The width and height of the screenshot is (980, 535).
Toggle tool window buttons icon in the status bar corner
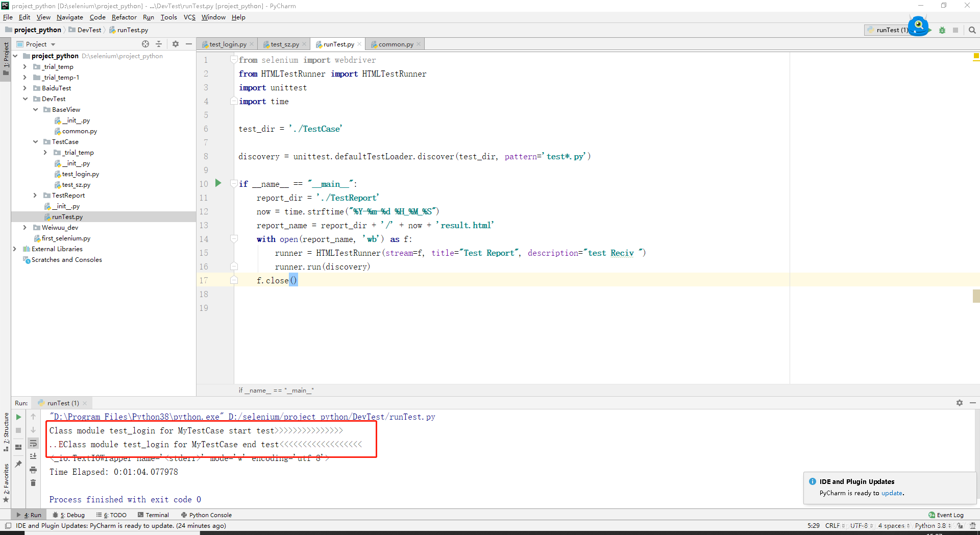click(8, 526)
